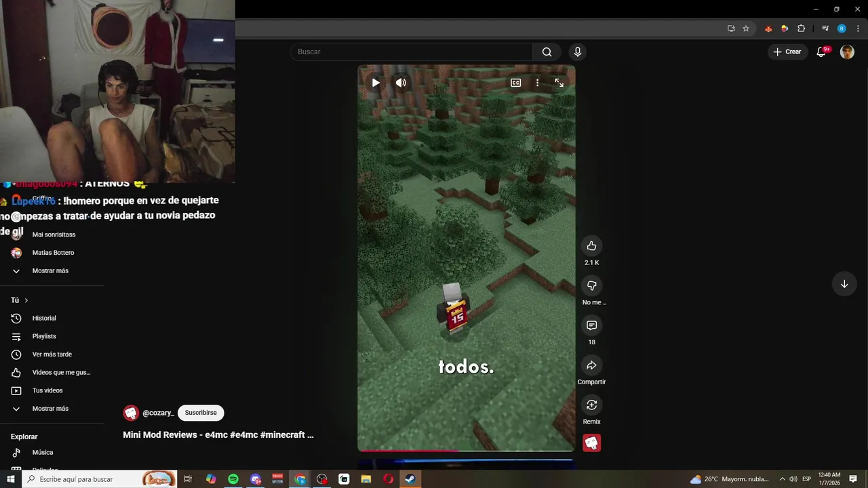Open Copilot from the taskbar
The height and width of the screenshot is (488, 868).
point(211,479)
